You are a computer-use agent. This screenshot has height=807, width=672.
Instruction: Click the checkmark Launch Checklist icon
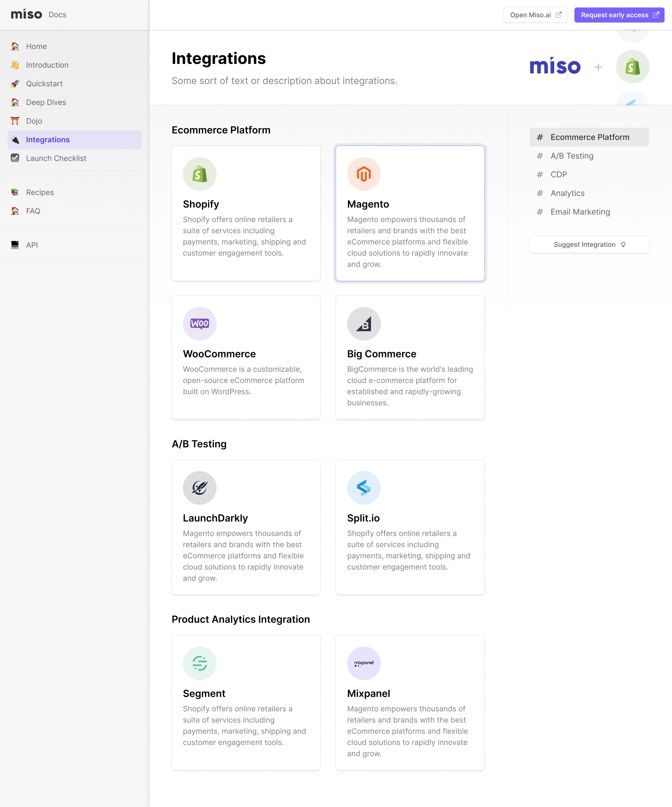[15, 158]
